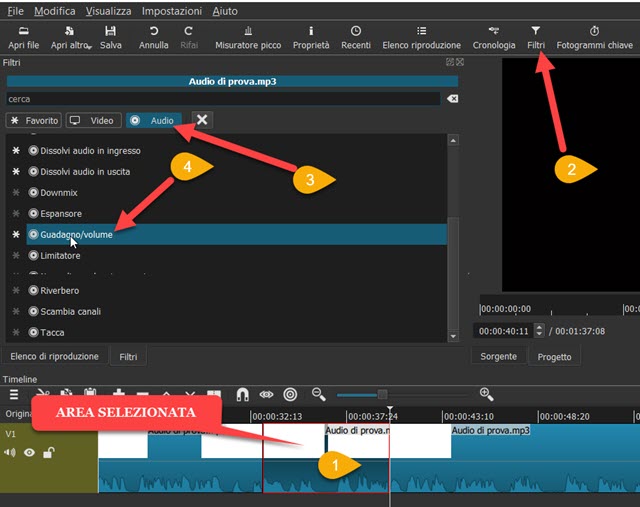640x507 pixels.
Task: Click the timeline paste clipboard icon
Action: point(90,393)
